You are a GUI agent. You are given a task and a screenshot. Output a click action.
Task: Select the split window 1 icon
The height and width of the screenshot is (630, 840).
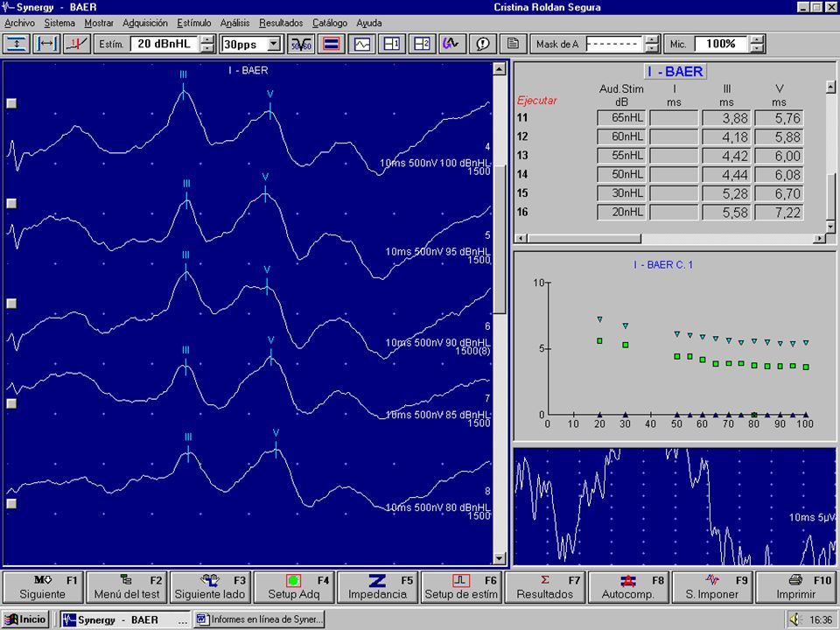[392, 44]
